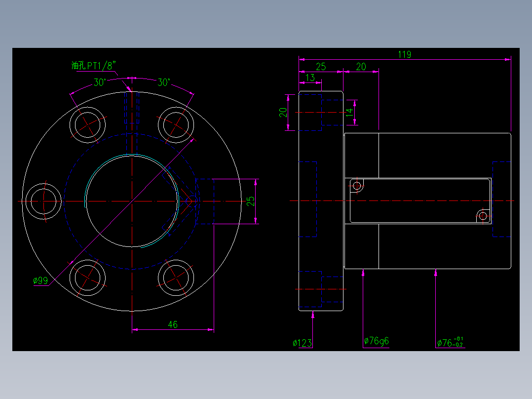
Task: Click the small screw hole at upper-left of return tube plate
Action: pos(357,186)
